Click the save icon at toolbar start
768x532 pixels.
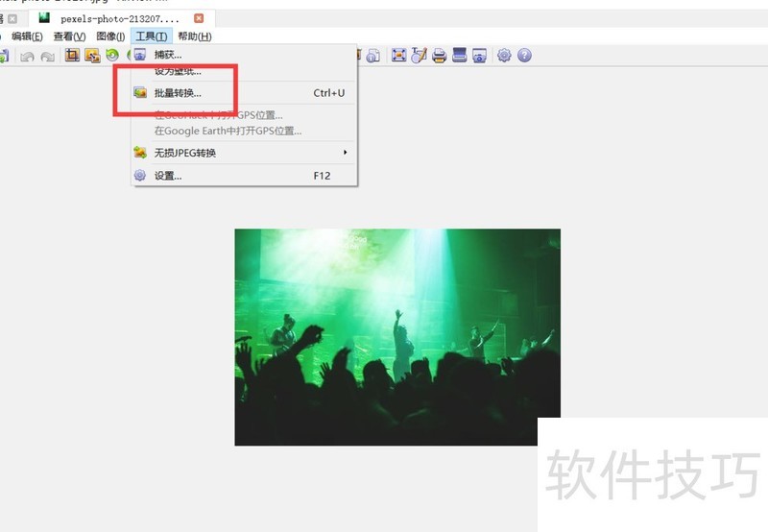(x=4, y=56)
